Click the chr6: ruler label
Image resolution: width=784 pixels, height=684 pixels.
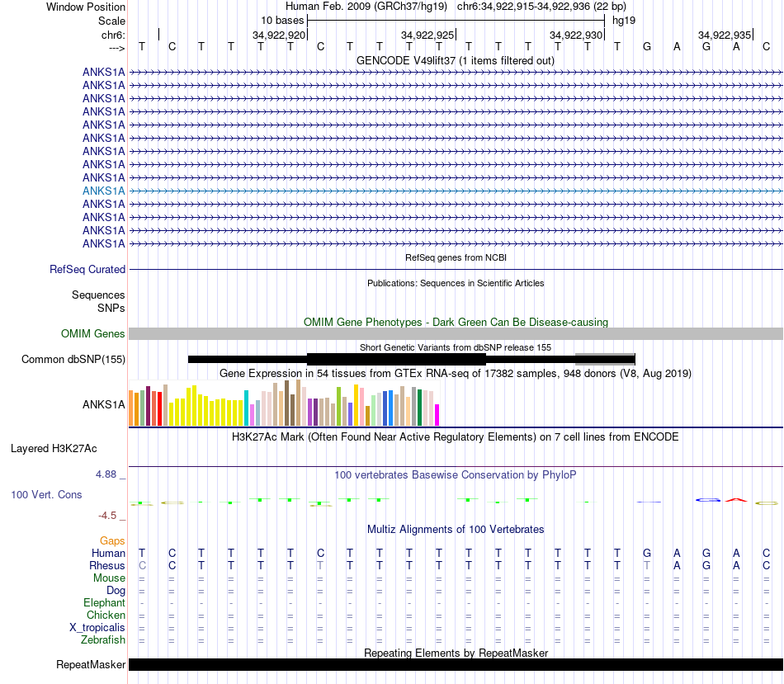(x=113, y=35)
